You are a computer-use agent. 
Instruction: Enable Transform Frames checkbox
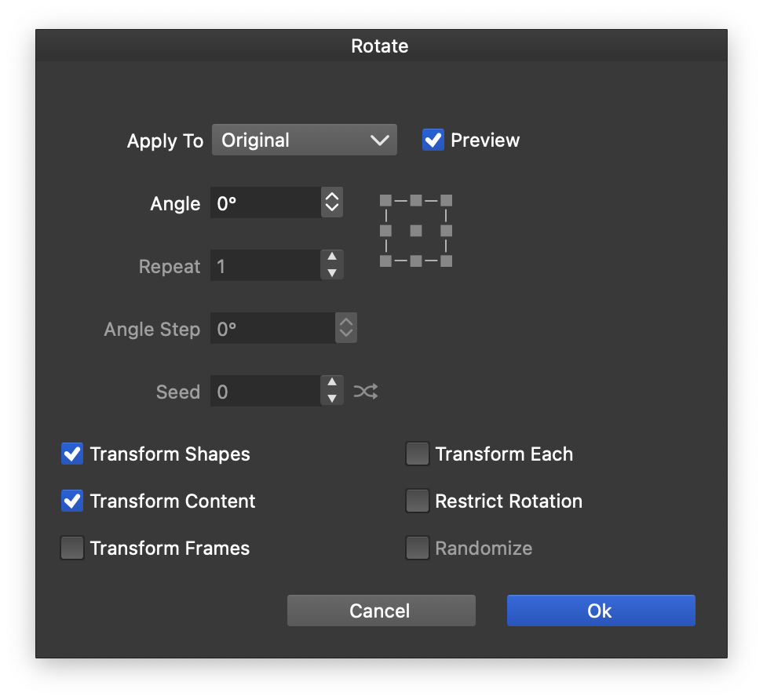[72, 549]
